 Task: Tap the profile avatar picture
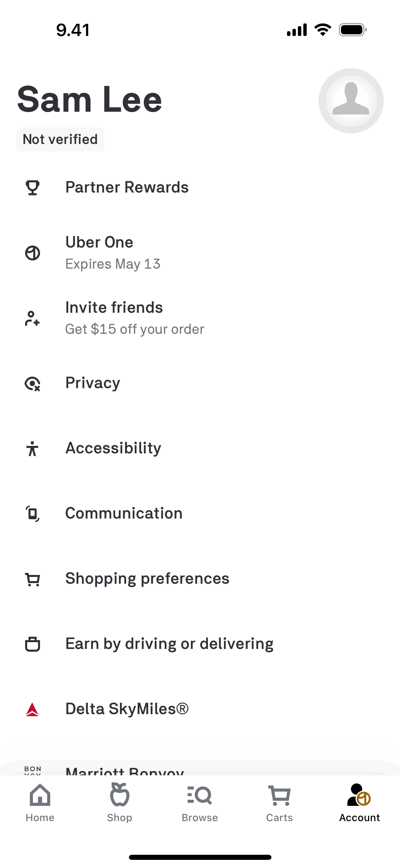pyautogui.click(x=351, y=101)
